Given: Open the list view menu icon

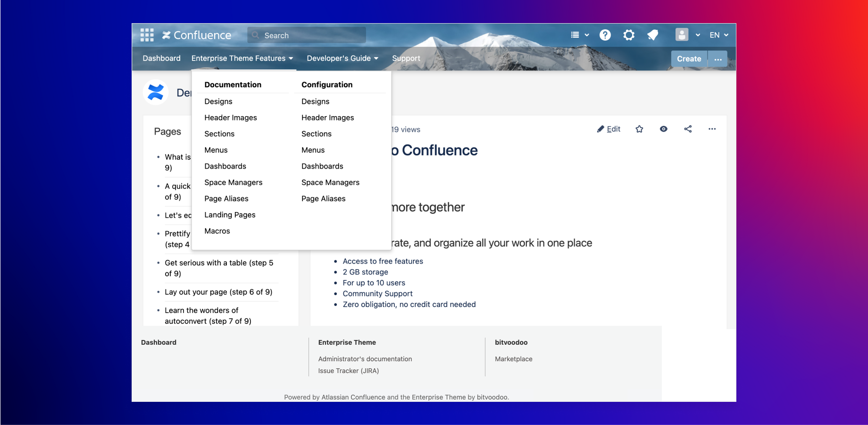Looking at the screenshot, I should tap(575, 35).
